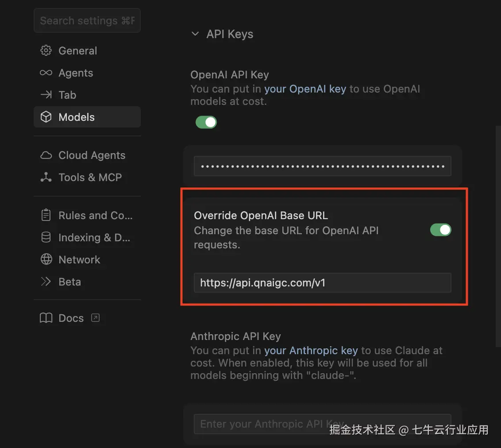The width and height of the screenshot is (501, 448).
Task: Toggle the OpenAI API Key switch
Action: [x=206, y=122]
